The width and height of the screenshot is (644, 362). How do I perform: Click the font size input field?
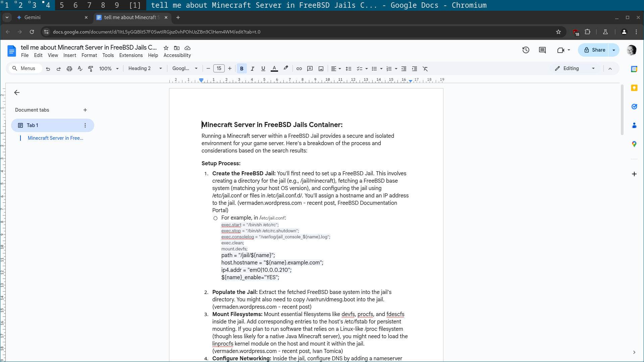click(x=219, y=68)
